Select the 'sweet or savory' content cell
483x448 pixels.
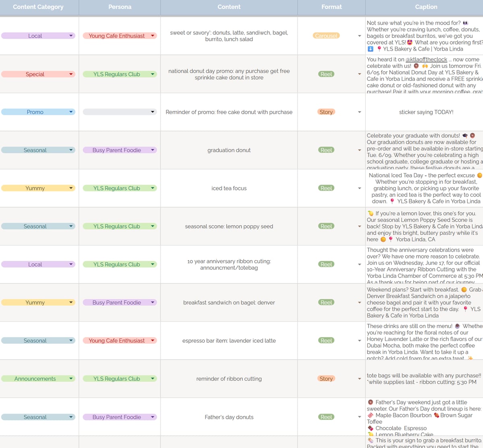[x=229, y=36]
